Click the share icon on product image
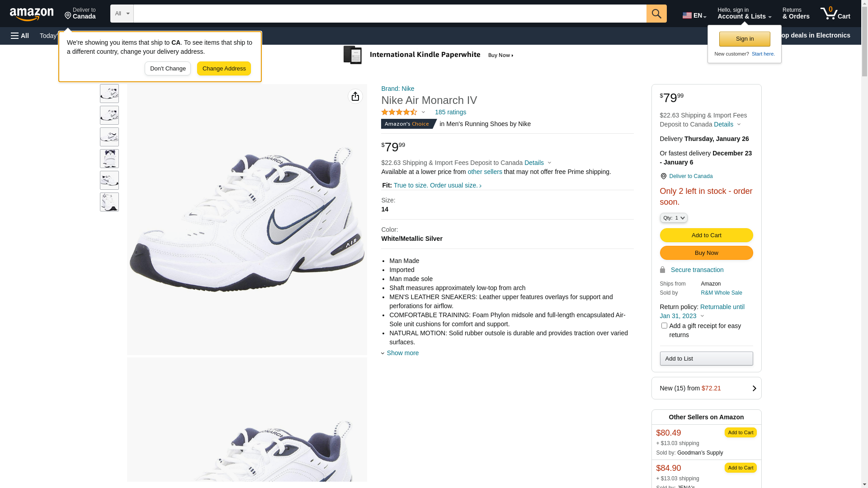The height and width of the screenshot is (488, 868). tap(355, 96)
